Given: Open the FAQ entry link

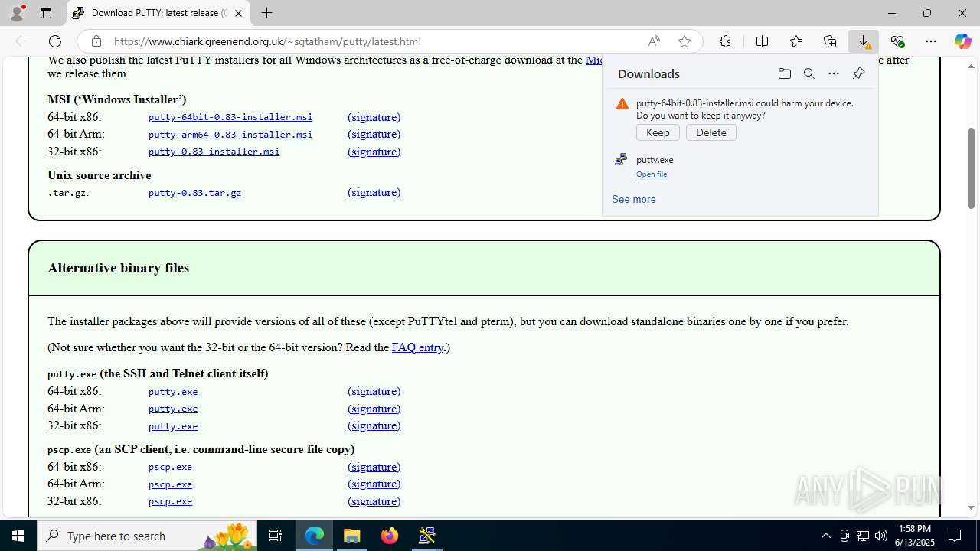Looking at the screenshot, I should click(417, 347).
